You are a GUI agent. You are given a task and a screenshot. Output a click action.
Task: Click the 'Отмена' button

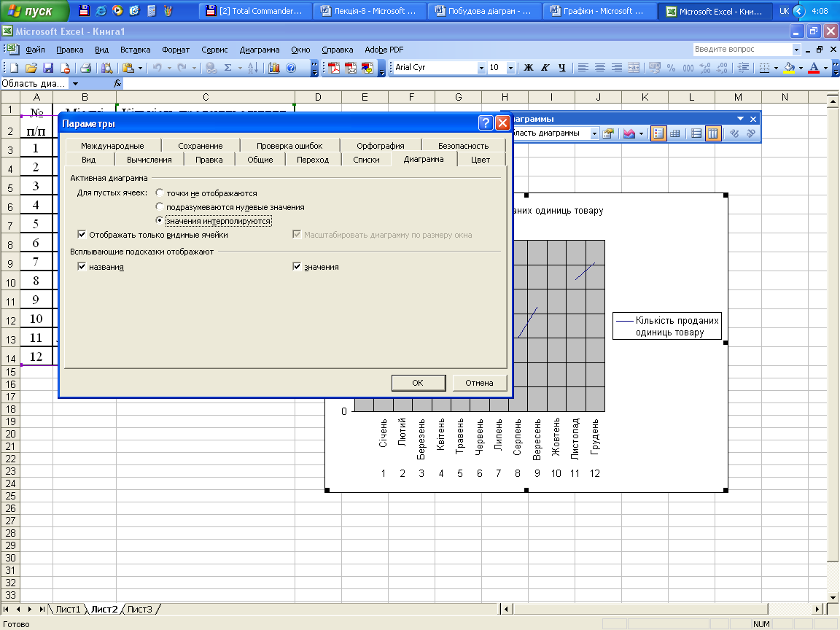coord(479,383)
